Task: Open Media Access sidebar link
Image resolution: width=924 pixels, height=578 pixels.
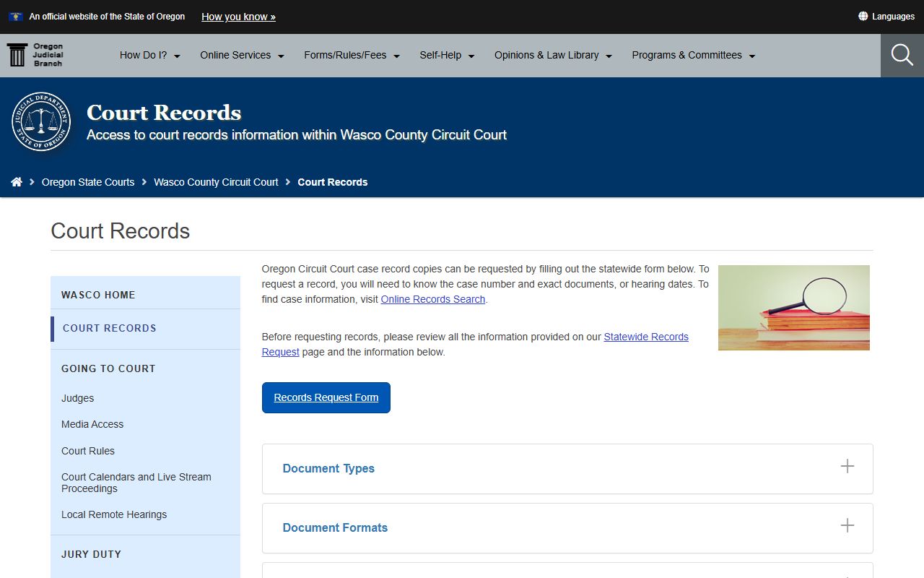Action: tap(92, 424)
